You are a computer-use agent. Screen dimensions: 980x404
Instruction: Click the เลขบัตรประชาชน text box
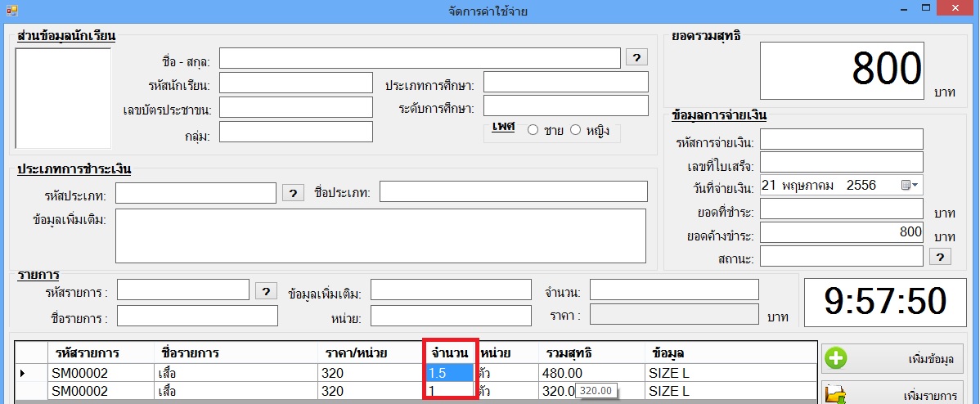(295, 107)
